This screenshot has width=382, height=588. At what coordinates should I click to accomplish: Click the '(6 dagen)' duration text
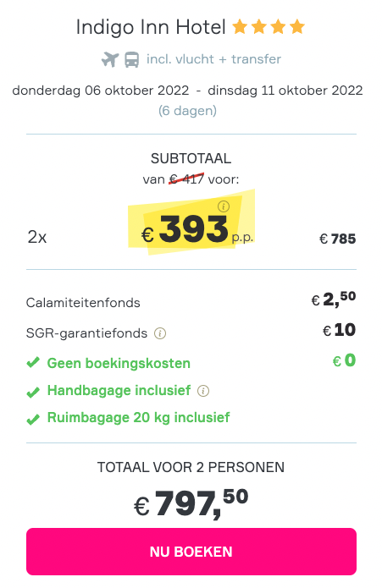(x=187, y=111)
